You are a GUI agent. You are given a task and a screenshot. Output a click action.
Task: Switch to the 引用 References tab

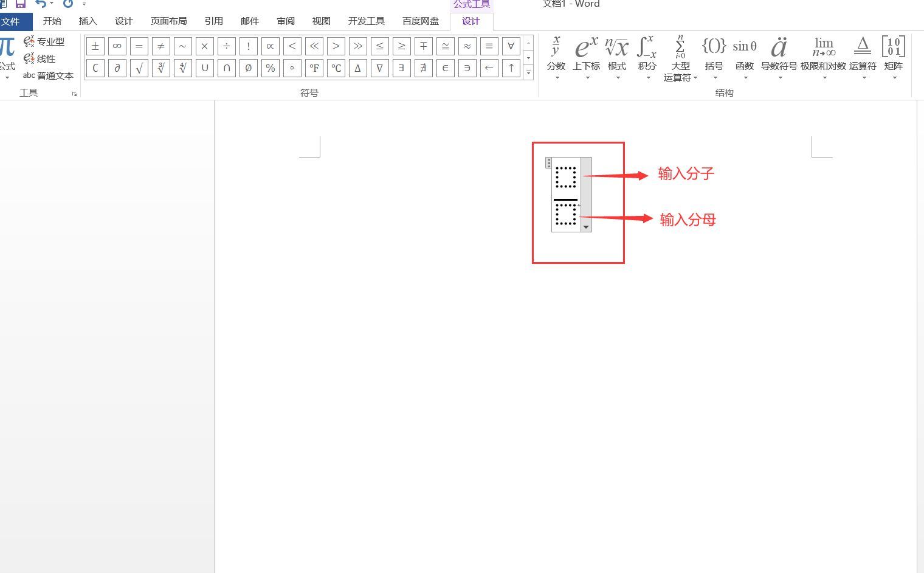(x=214, y=21)
